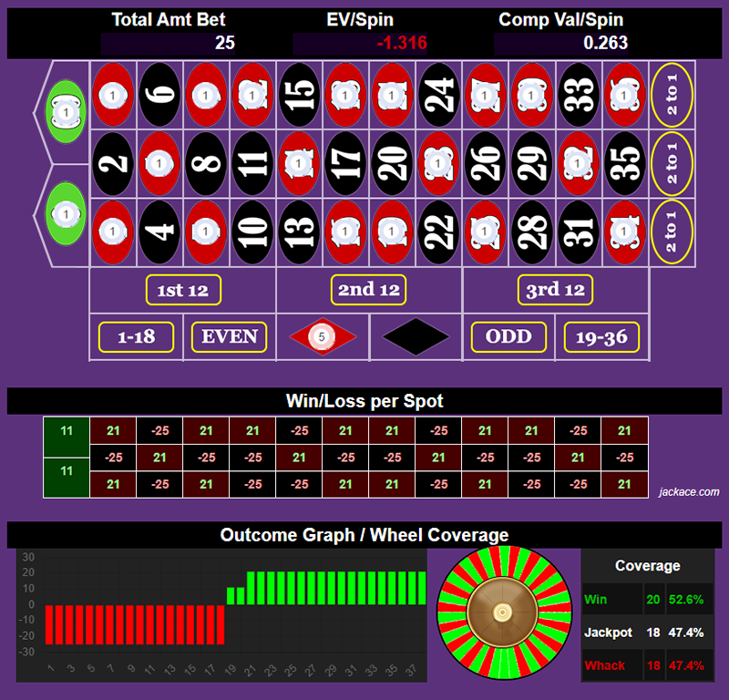Viewport: 729px width, 700px height.
Task: Click the chip on red number 14
Action: (299, 163)
